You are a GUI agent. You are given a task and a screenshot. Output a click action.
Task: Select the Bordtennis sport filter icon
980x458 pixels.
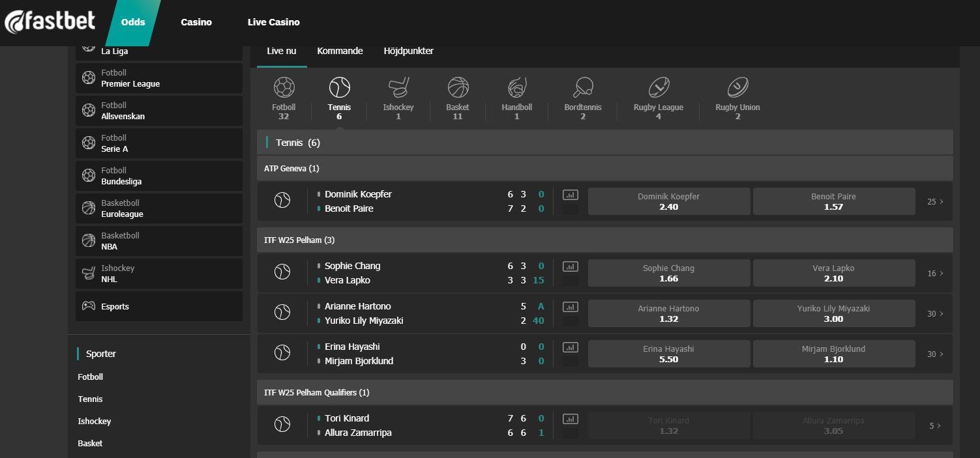tap(582, 87)
